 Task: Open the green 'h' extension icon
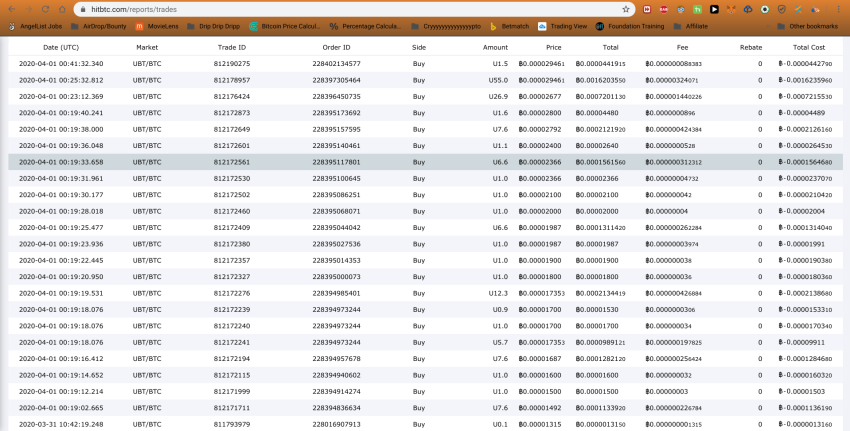(698, 9)
